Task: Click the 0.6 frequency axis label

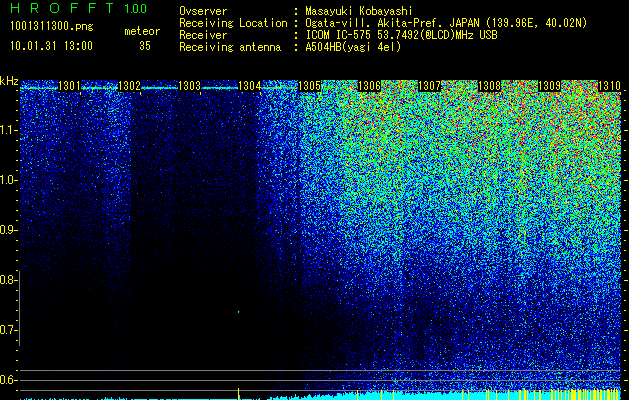Action: pyautogui.click(x=8, y=380)
